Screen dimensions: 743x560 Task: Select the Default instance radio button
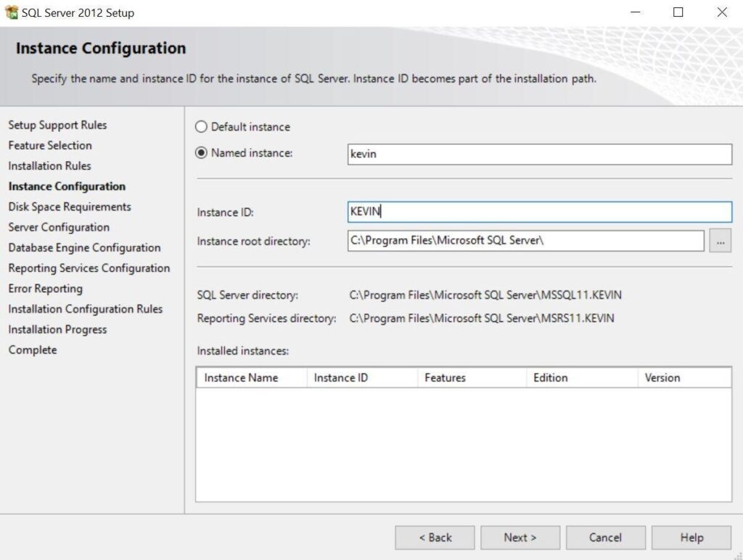[x=200, y=126]
